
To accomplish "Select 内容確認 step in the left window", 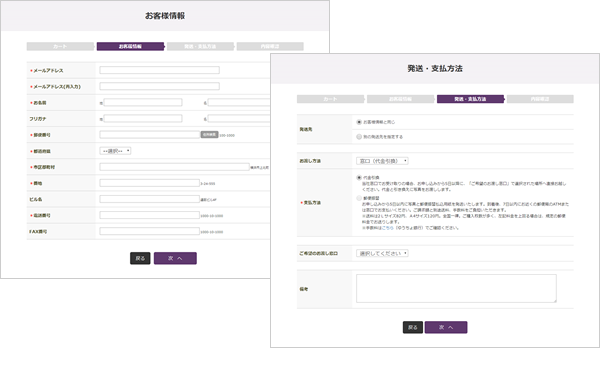I will [x=270, y=46].
